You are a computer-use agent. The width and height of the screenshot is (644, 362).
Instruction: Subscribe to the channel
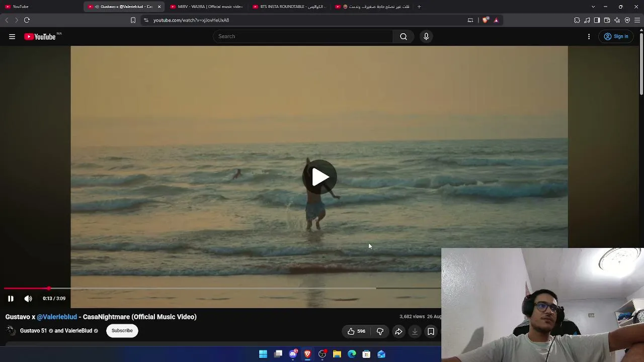(x=122, y=330)
